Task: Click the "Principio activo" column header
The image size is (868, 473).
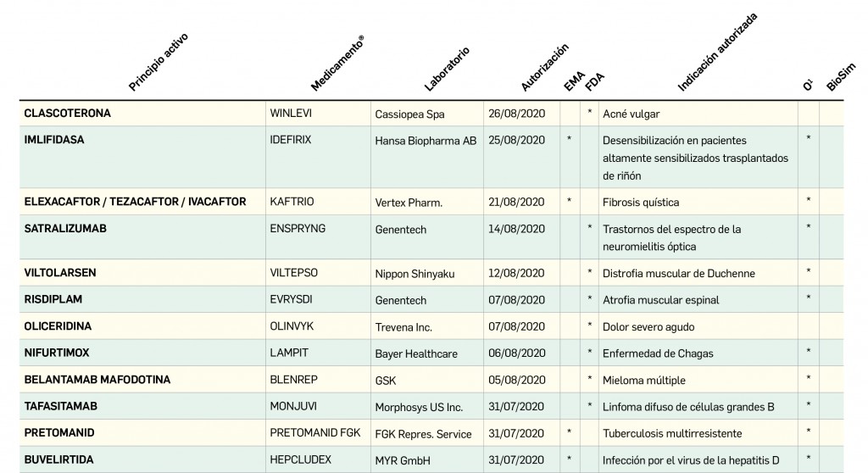Action: 159,62
